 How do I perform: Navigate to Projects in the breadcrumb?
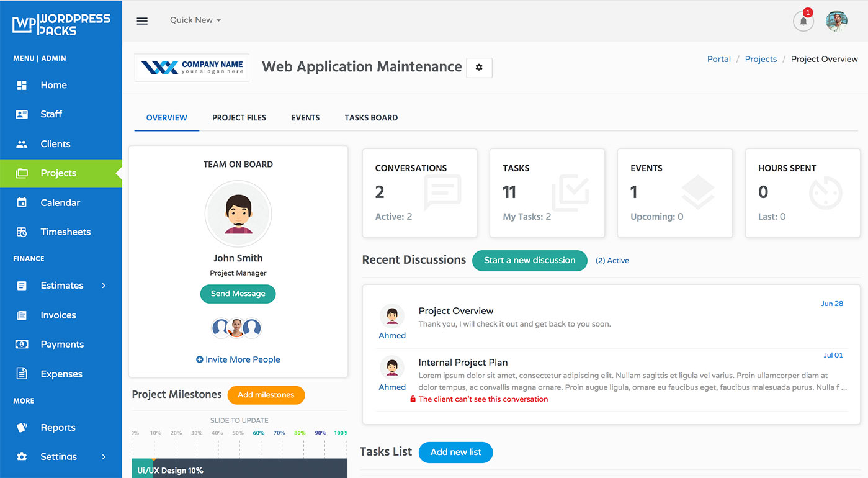(x=761, y=58)
